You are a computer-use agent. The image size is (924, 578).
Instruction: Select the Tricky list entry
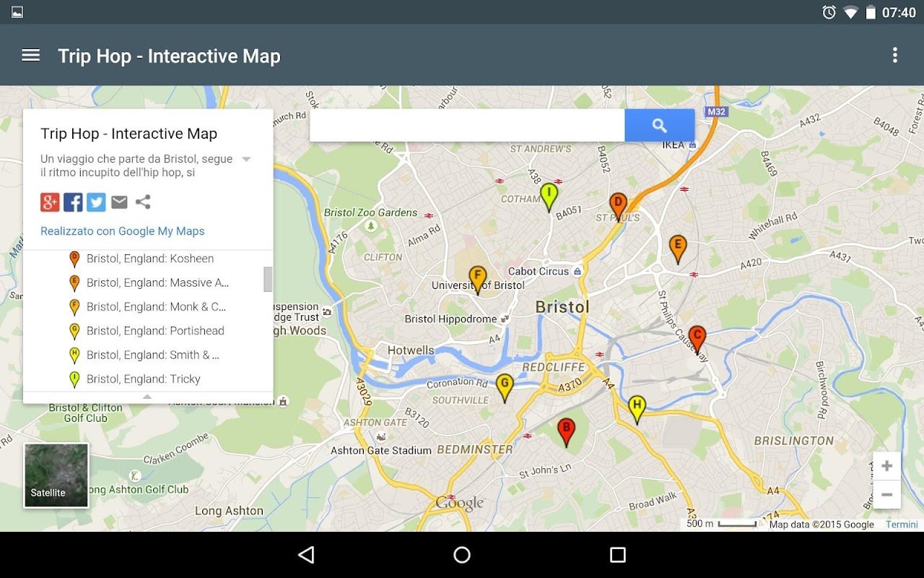pos(144,379)
